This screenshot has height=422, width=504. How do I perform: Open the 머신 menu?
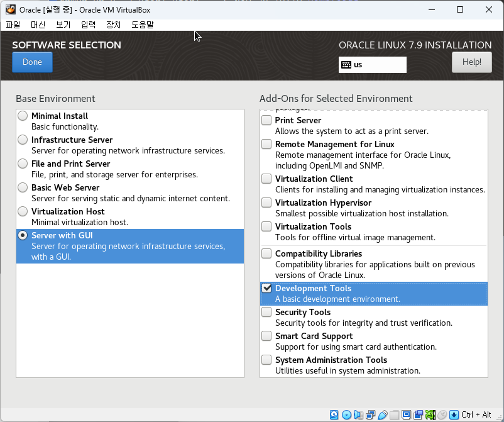pyautogui.click(x=38, y=25)
